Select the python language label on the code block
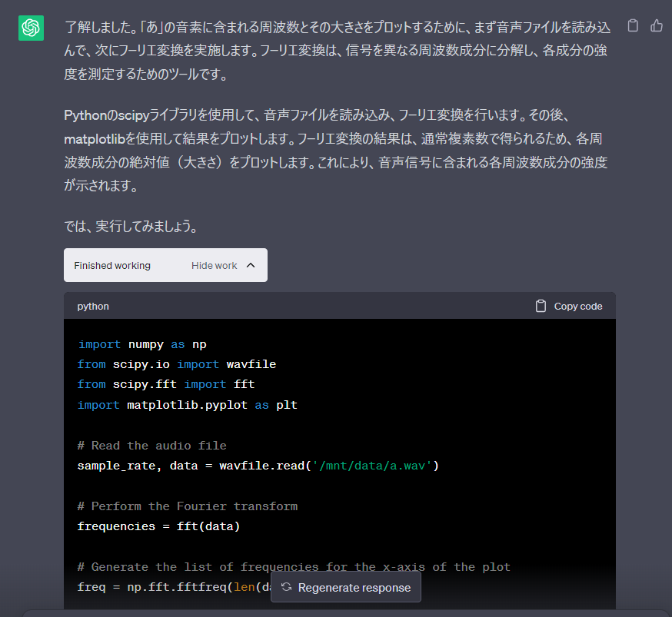The width and height of the screenshot is (672, 617). click(92, 306)
